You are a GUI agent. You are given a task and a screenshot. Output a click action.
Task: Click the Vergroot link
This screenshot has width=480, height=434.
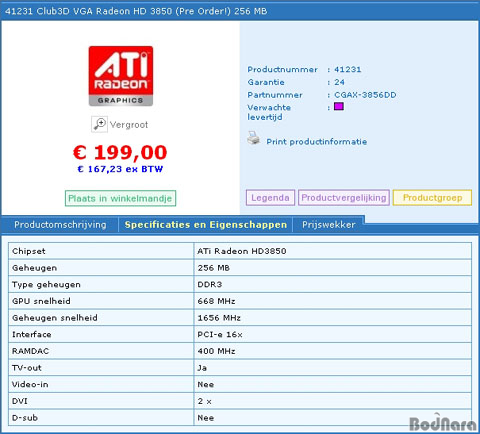(129, 125)
